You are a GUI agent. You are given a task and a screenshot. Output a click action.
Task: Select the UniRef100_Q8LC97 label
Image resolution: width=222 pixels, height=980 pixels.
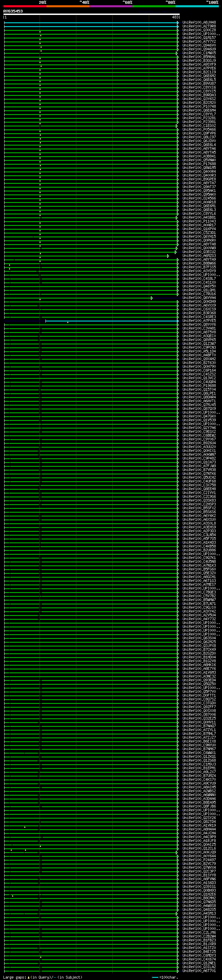coord(199,137)
